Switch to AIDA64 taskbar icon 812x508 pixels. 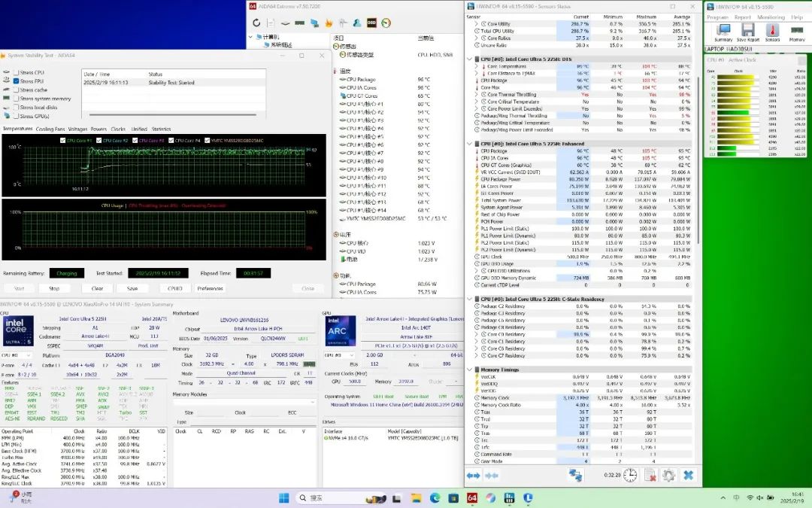pyautogui.click(x=471, y=498)
